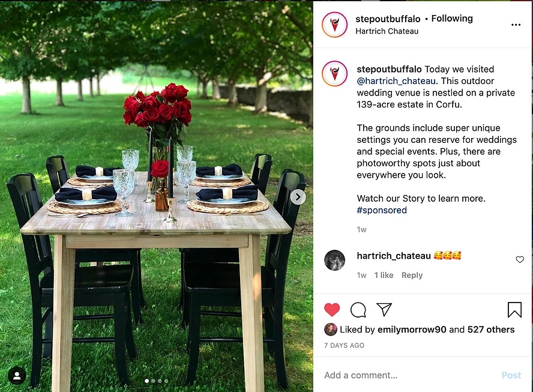View tagged people icon on photo
Viewport: 533px width, 392px height.
click(17, 376)
